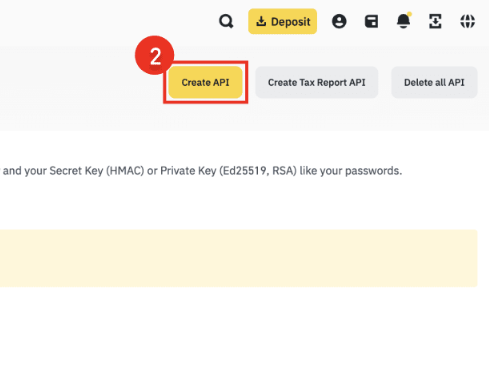This screenshot has height=378, width=489.
Task: Click Create Tax Report API
Action: (317, 82)
